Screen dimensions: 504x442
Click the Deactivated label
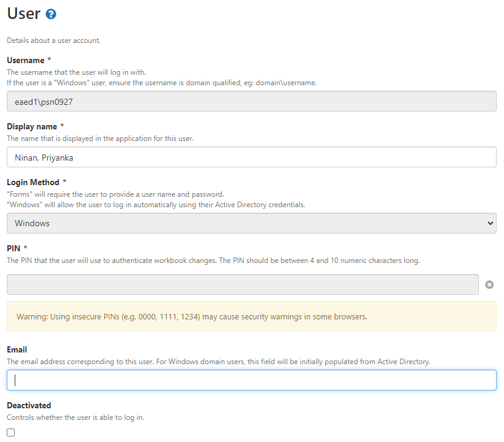(x=29, y=405)
